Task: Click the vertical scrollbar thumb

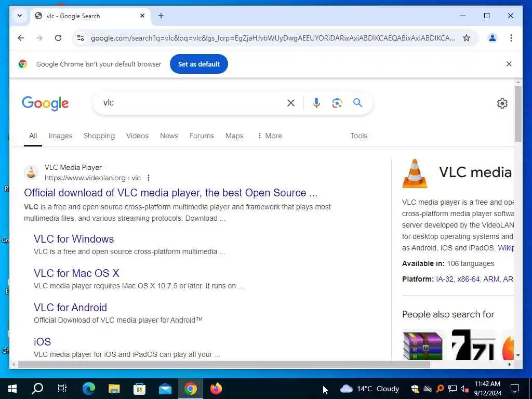Action: click(x=518, y=114)
